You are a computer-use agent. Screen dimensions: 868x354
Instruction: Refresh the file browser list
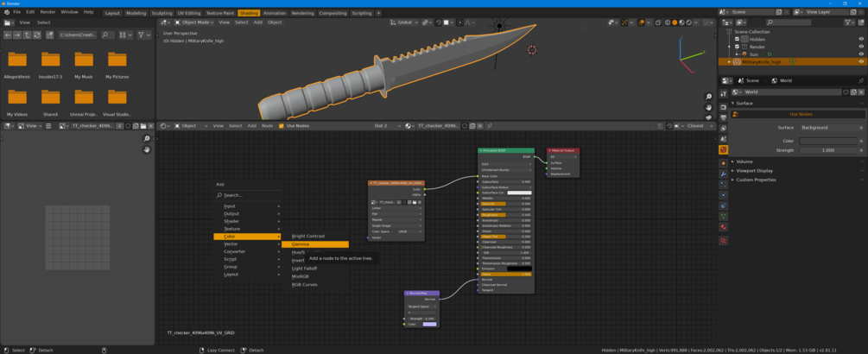coord(36,35)
